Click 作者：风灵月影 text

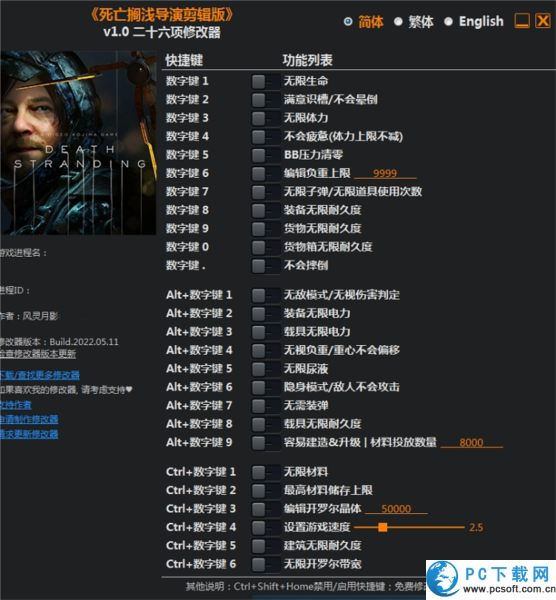[x=29, y=316]
